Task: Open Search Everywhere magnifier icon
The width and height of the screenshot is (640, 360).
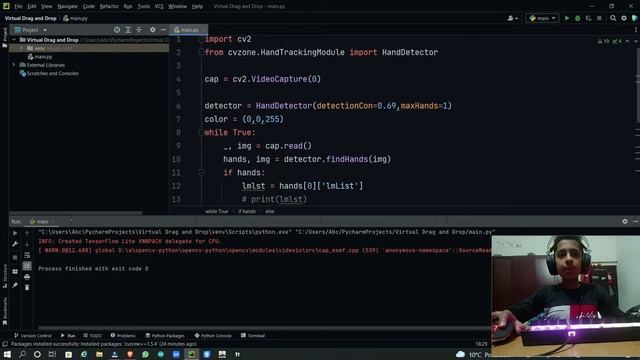Action: [613, 18]
